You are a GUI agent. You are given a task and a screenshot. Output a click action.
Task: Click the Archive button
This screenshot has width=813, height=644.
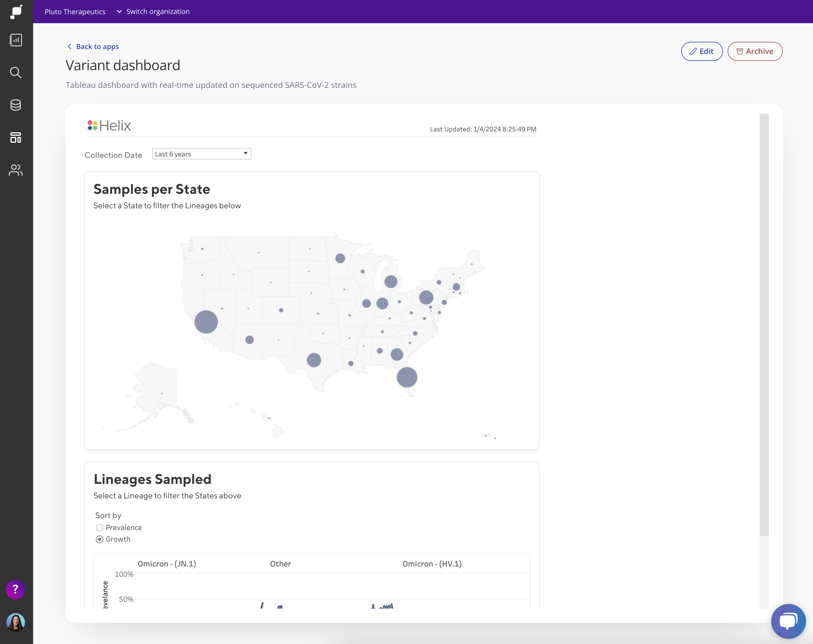point(755,51)
